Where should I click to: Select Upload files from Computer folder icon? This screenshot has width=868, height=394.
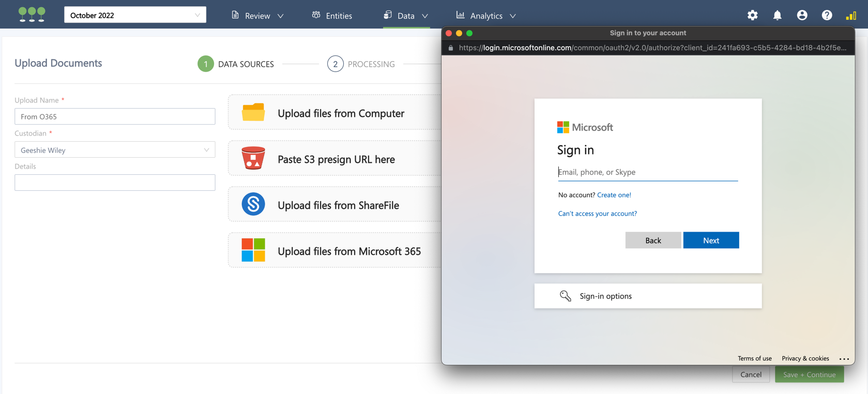[x=253, y=113]
